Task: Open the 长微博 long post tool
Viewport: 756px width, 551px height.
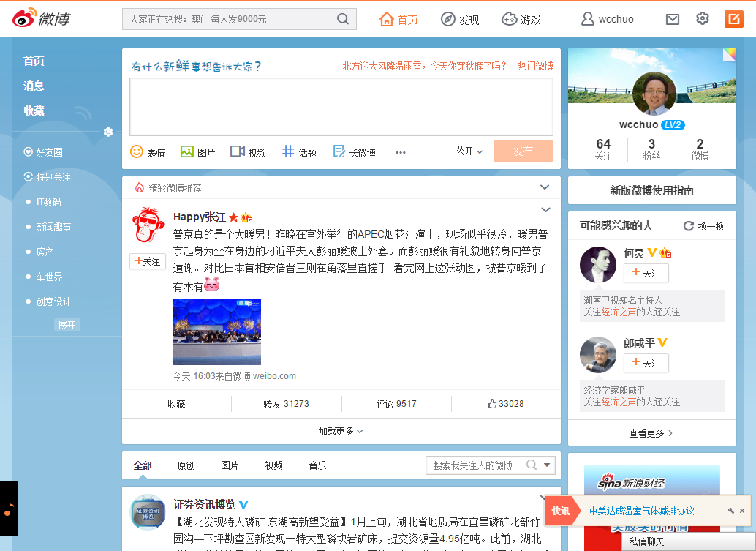Action: click(355, 152)
